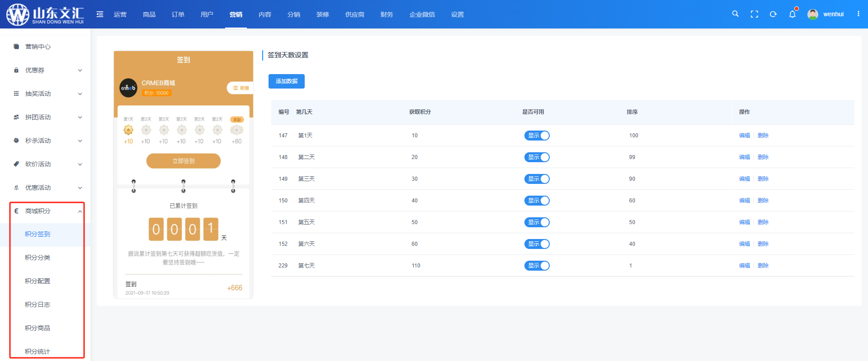This screenshot has width=868, height=361.
Task: Toggle the 显示 switch for 第三天
Action: pos(537,179)
